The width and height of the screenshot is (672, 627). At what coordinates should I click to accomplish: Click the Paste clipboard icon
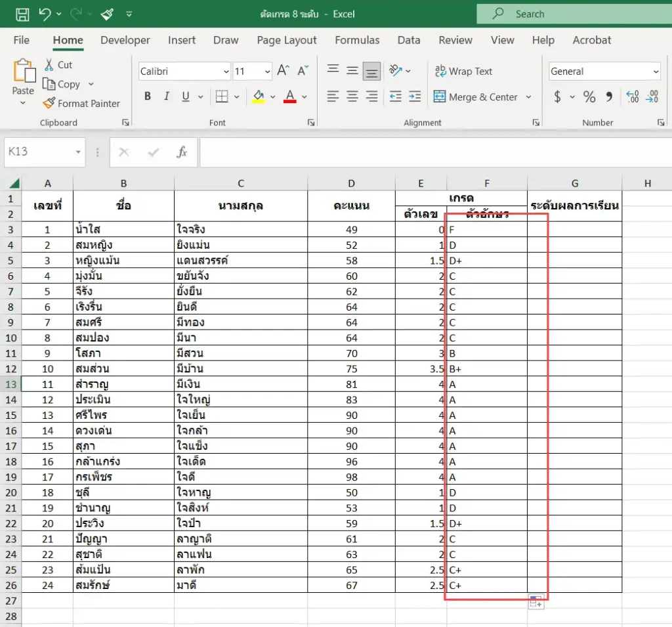[24, 71]
